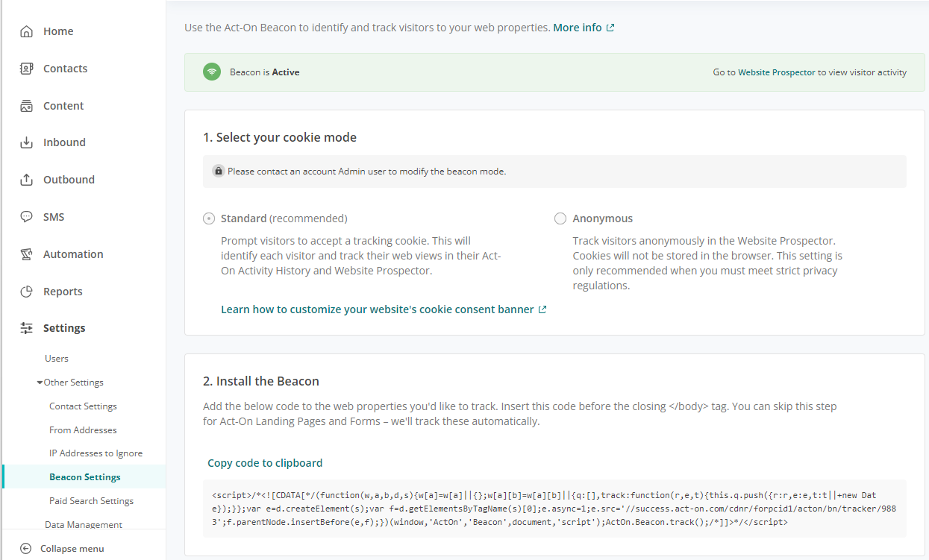Open Users under Settings
The width and height of the screenshot is (929, 560).
(x=57, y=359)
